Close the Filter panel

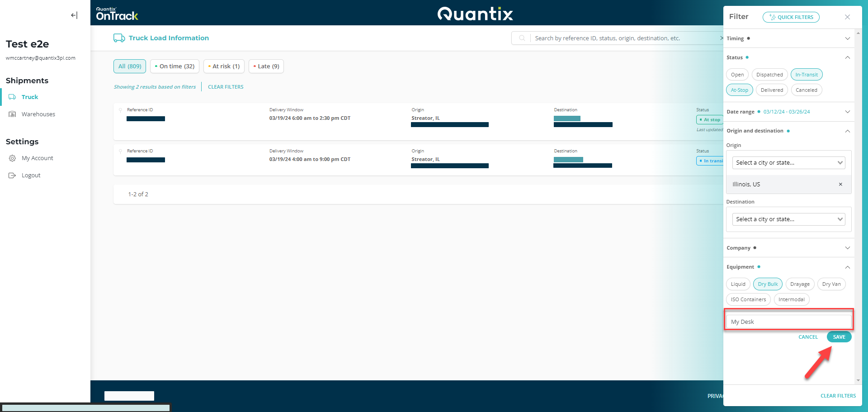tap(847, 17)
